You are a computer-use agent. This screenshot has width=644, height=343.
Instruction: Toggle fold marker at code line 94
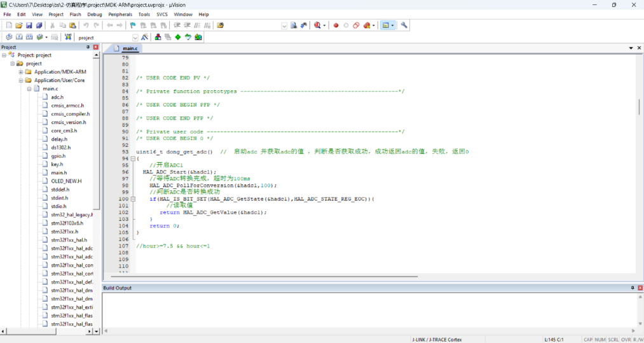132,158
